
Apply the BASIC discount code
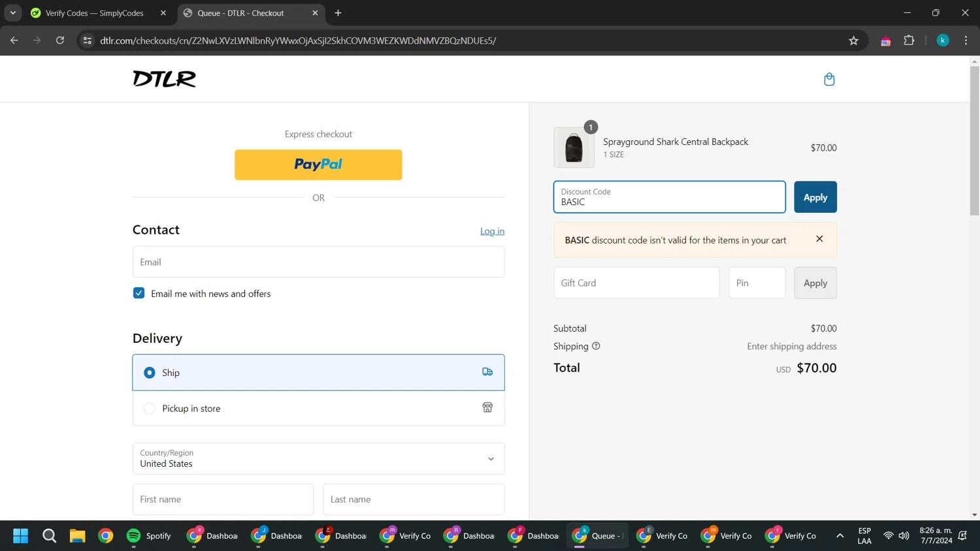815,197
